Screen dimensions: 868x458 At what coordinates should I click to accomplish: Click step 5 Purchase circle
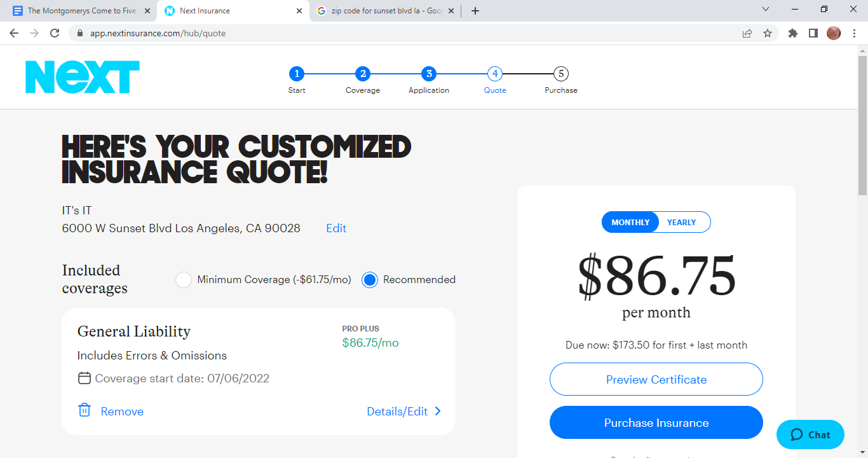(561, 74)
